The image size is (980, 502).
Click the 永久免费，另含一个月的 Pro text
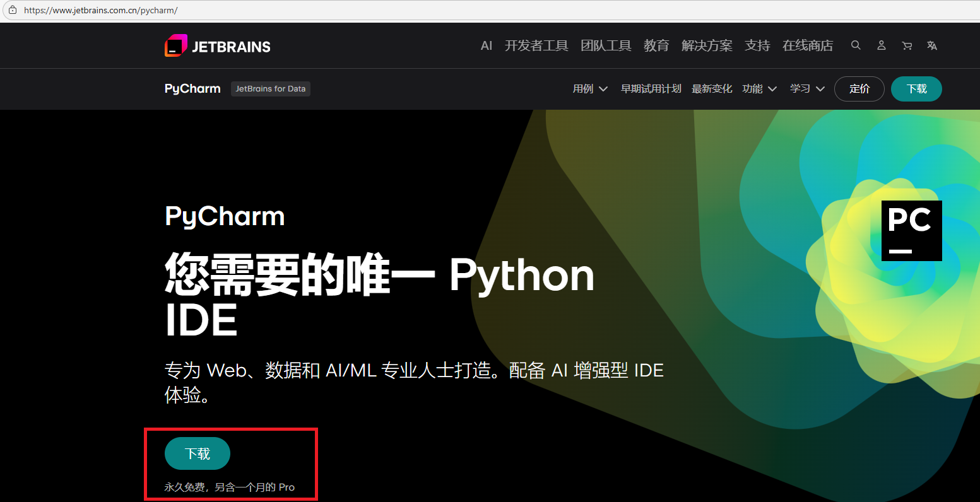coord(230,487)
